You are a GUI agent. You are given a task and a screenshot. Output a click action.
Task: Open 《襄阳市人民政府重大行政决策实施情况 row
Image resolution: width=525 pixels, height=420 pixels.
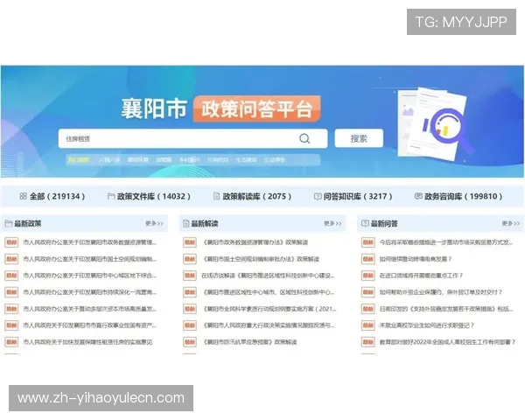pyautogui.click(x=269, y=325)
